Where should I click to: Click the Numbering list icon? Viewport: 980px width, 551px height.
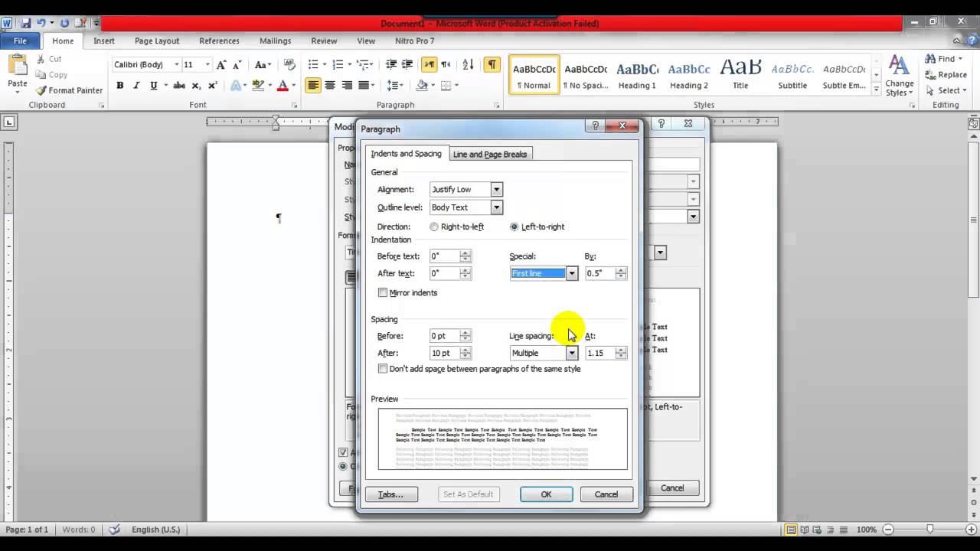click(338, 65)
